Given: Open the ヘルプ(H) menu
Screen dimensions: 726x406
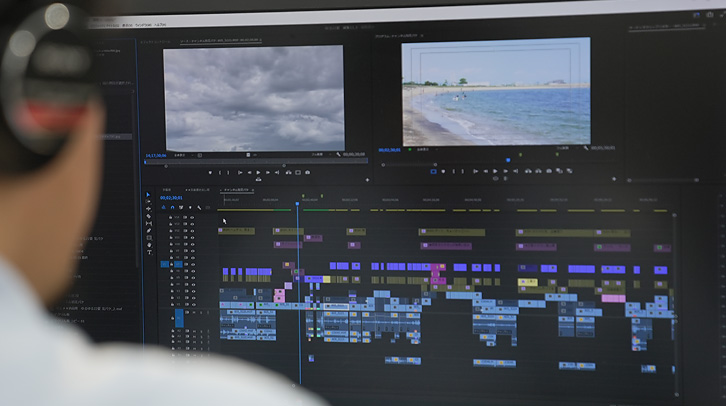Looking at the screenshot, I should tap(160, 25).
